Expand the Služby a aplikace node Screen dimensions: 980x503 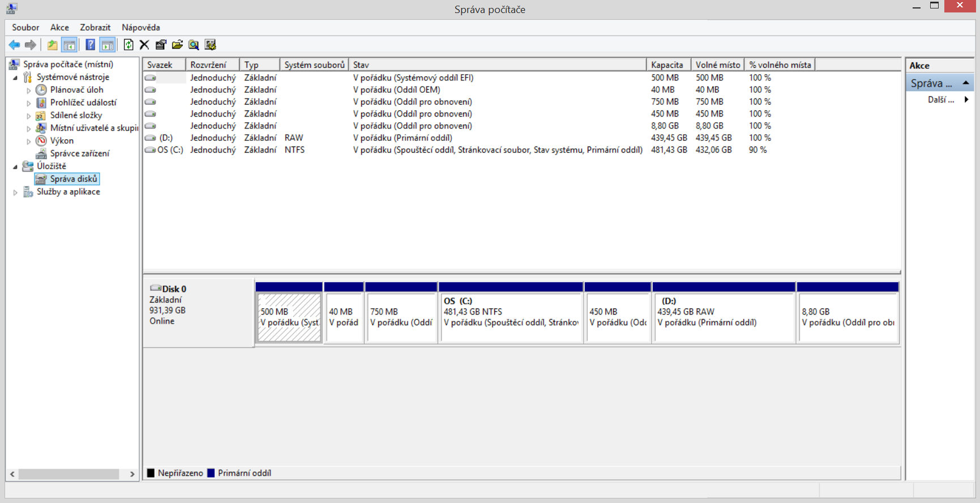[x=15, y=192]
